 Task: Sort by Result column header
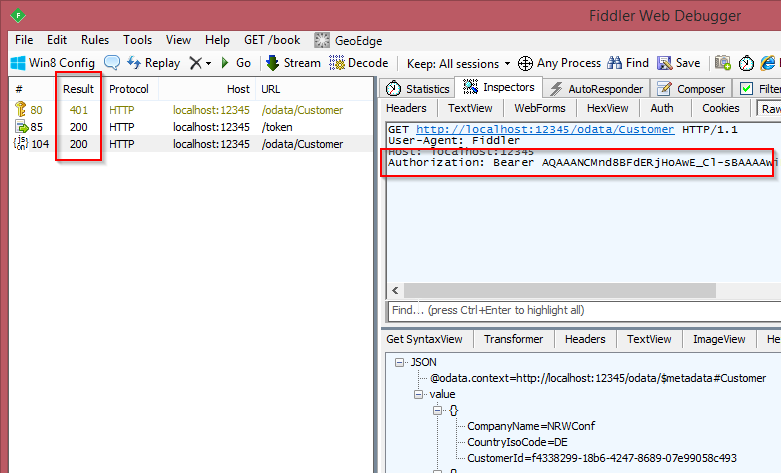pyautogui.click(x=78, y=89)
